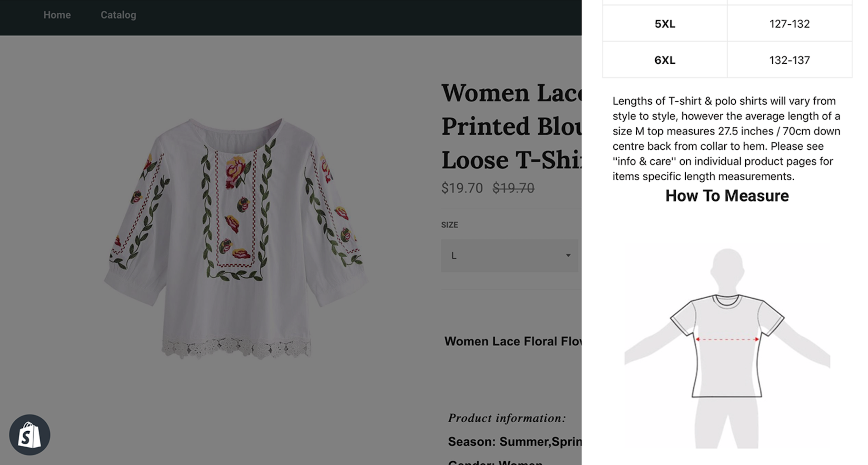868x465 pixels.
Task: Select the 6XL size chart cell
Action: [664, 60]
